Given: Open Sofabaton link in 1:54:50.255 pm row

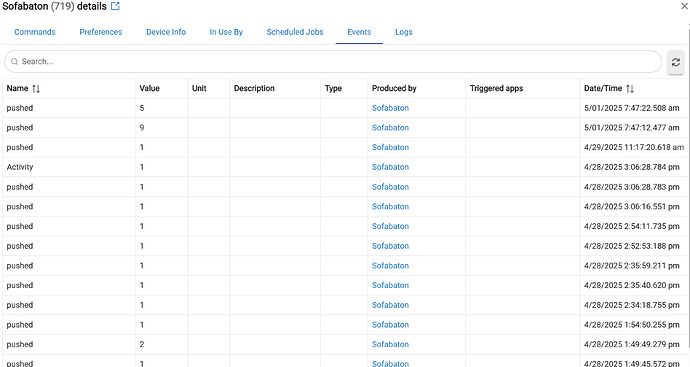Looking at the screenshot, I should coord(390,325).
